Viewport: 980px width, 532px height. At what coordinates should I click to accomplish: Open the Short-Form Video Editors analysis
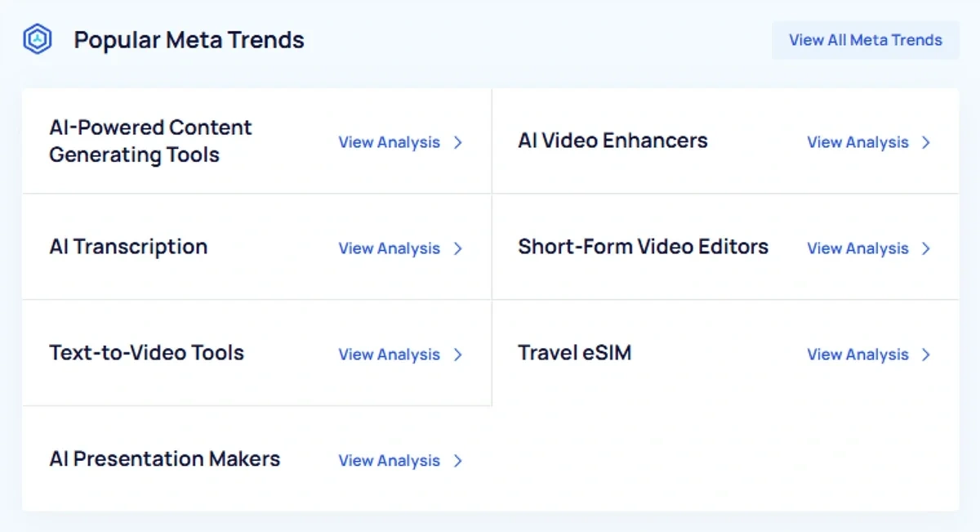[x=857, y=248]
